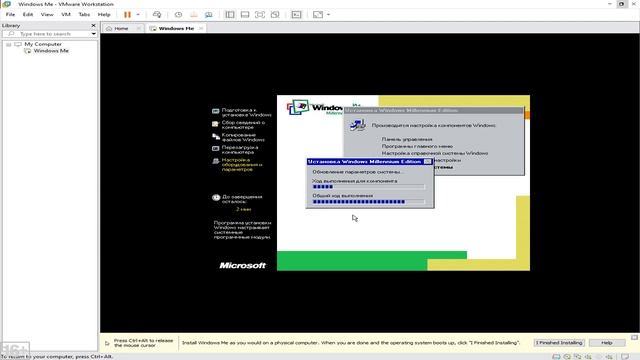Screen dimensions: 640x360
Task: Click the highlighted 'Настройка оборудования' step icon
Action: (216, 161)
